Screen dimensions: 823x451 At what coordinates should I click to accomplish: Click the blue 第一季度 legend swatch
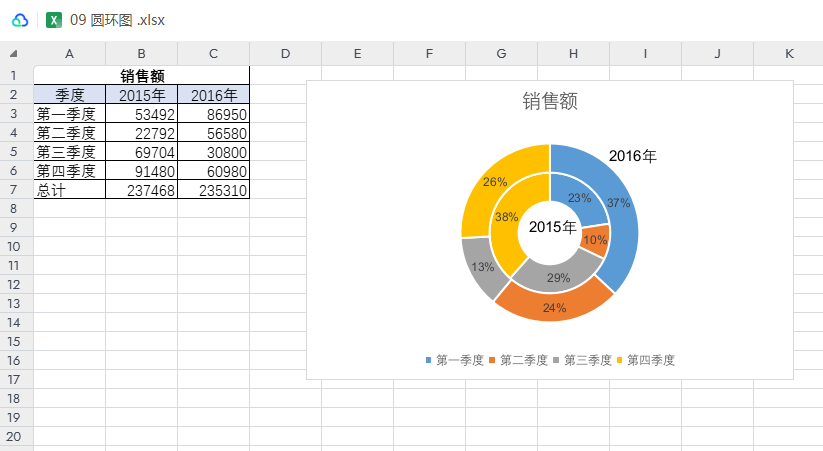[x=428, y=360]
